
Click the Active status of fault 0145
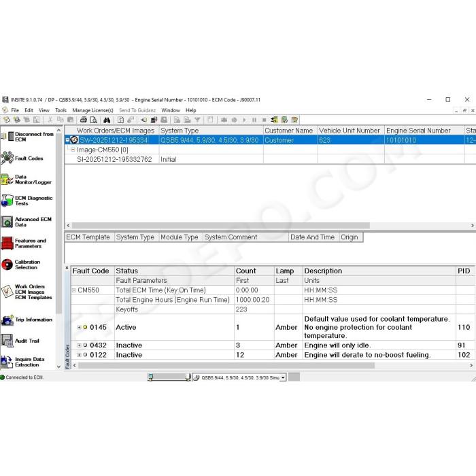click(126, 327)
